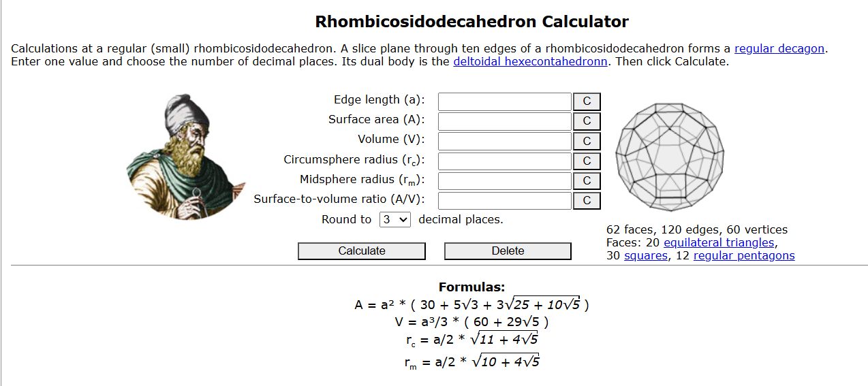Focus the Edge length input field
The image size is (868, 386).
[504, 101]
